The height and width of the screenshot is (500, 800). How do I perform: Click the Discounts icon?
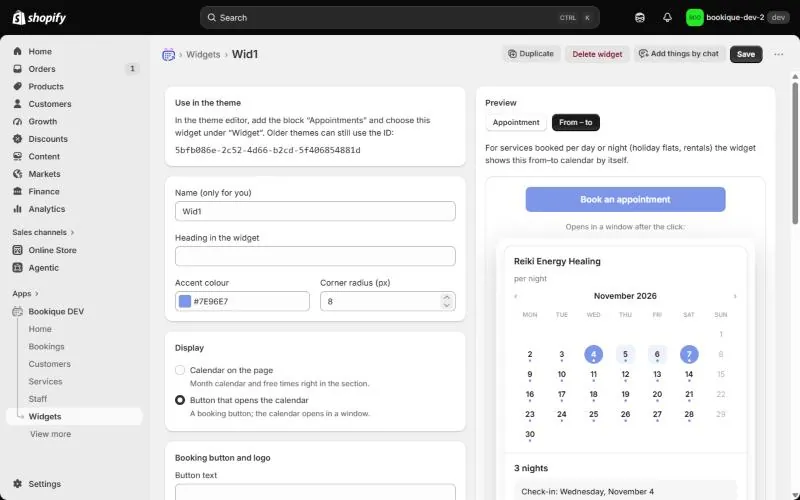coord(17,139)
